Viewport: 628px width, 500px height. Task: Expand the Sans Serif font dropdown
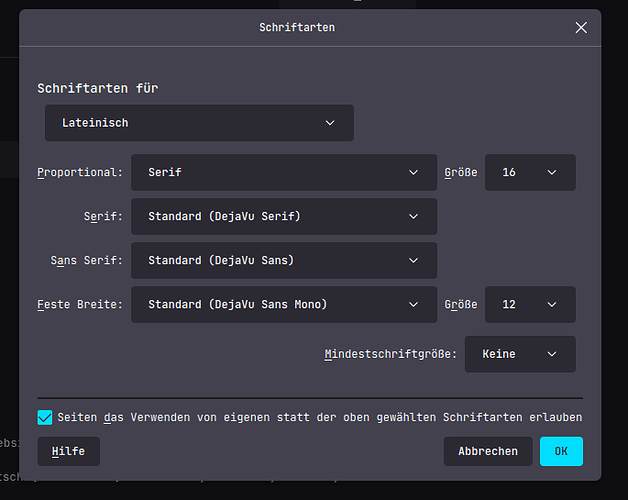pos(284,260)
